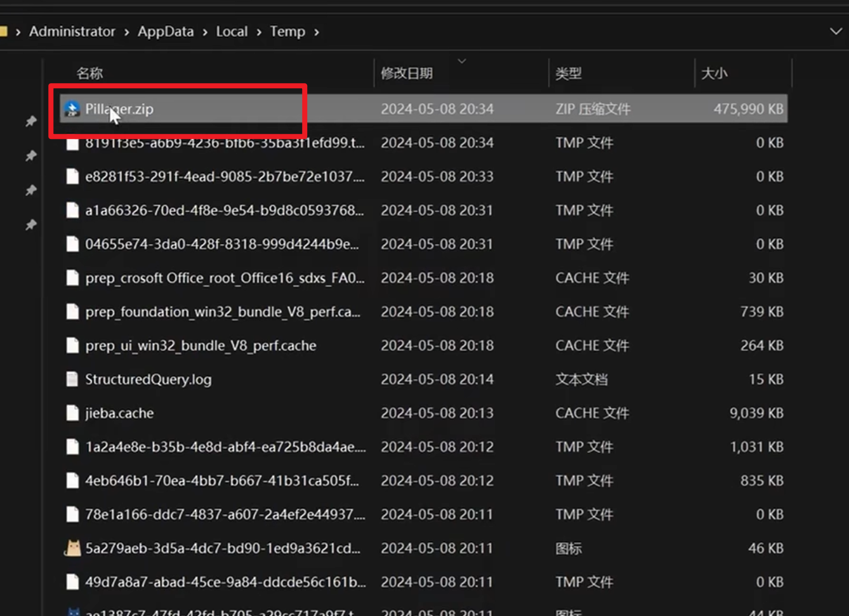
Task: Select file 5a279aeb-3d5a-4dc7-bd90-1ed9a3621cd
Action: (223, 548)
